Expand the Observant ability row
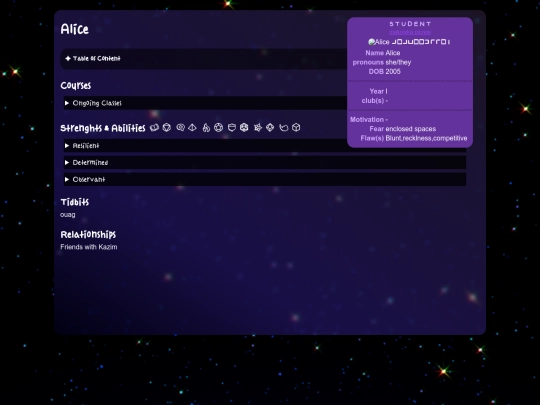The width and height of the screenshot is (540, 405). click(265, 179)
